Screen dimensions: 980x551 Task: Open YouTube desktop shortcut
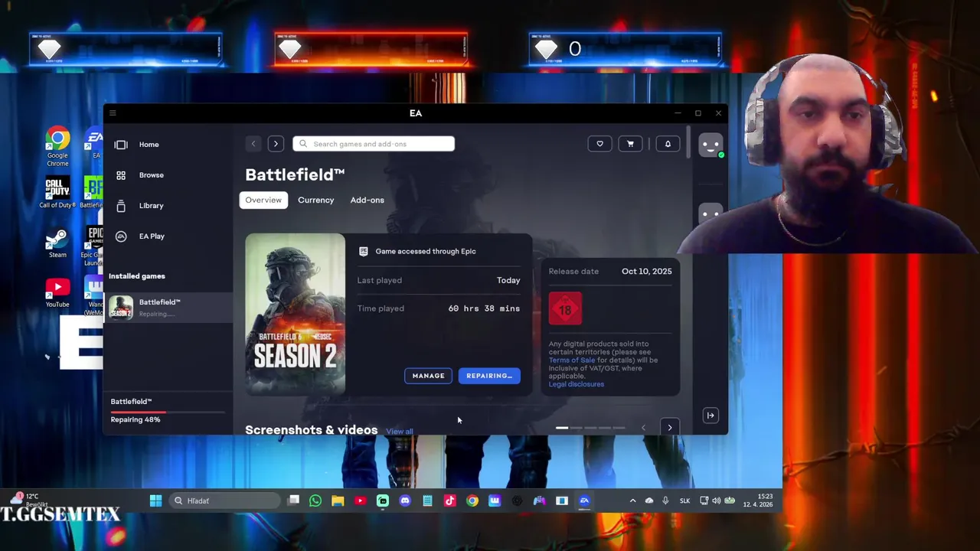coord(57,293)
